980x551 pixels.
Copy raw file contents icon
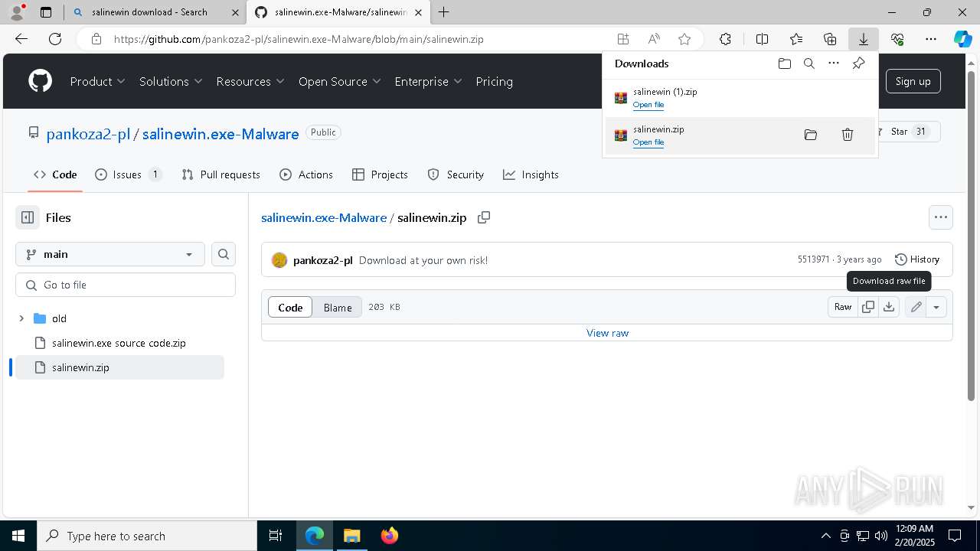click(868, 307)
